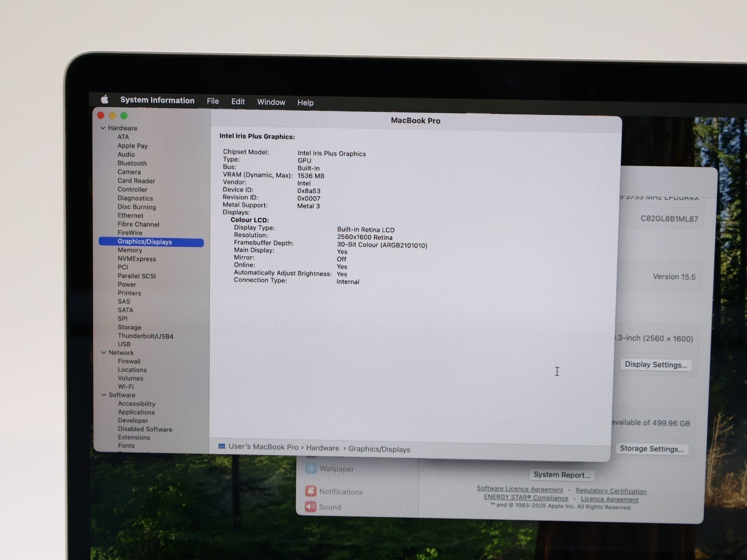This screenshot has height=560, width=747.
Task: Select Disabled Software in the sidebar
Action: click(x=145, y=429)
